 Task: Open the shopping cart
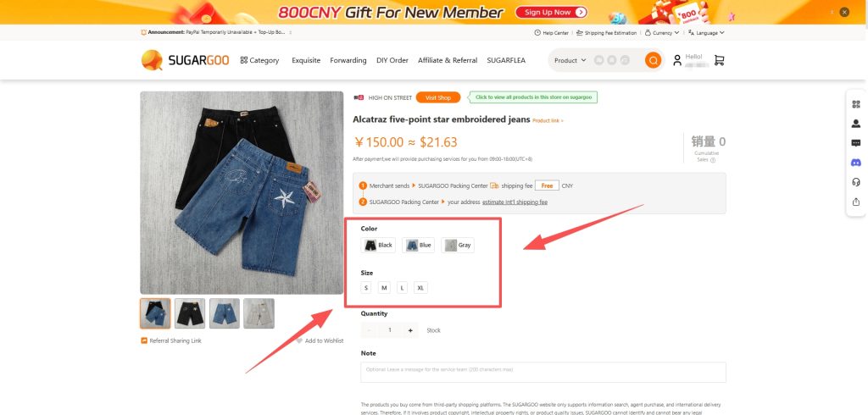(x=719, y=60)
